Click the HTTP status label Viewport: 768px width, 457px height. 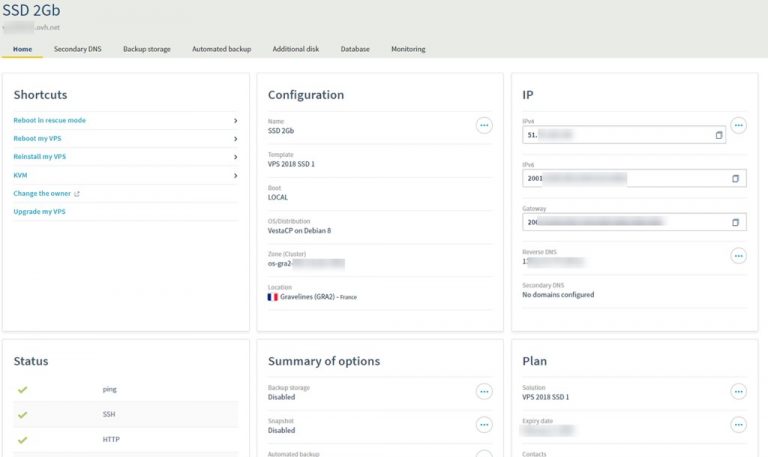(x=111, y=439)
